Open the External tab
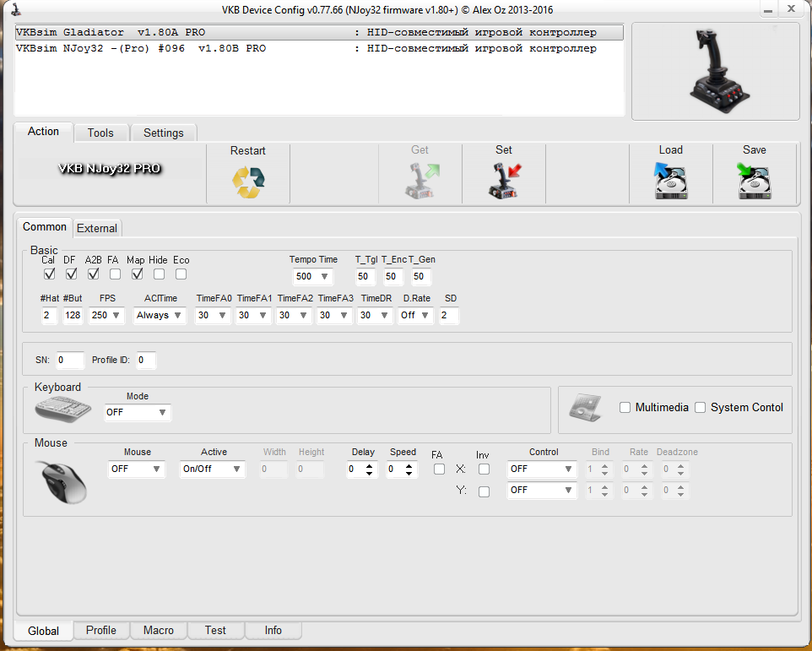812x651 pixels. (x=97, y=228)
